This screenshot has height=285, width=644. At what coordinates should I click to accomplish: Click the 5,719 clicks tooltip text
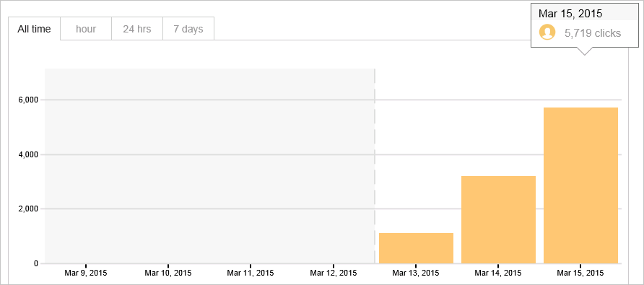point(593,33)
